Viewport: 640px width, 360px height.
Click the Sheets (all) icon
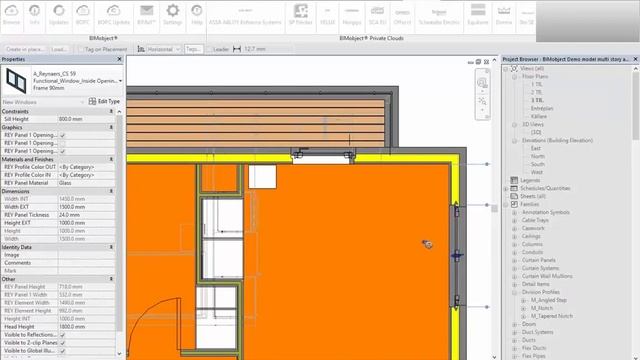pos(514,196)
